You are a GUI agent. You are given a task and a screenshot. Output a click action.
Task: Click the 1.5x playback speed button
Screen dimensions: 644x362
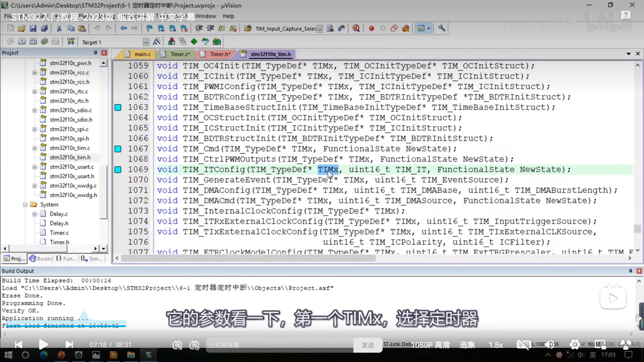point(496,345)
